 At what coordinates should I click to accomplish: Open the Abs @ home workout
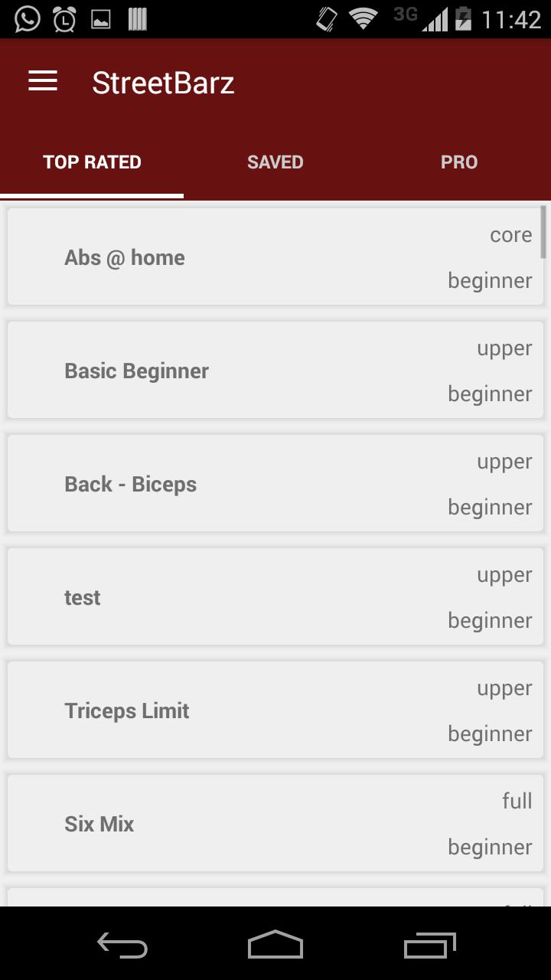275,257
